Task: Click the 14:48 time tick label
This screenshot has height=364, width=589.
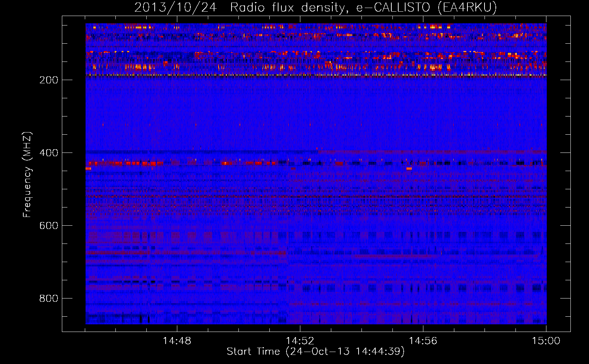Action: tap(177, 341)
